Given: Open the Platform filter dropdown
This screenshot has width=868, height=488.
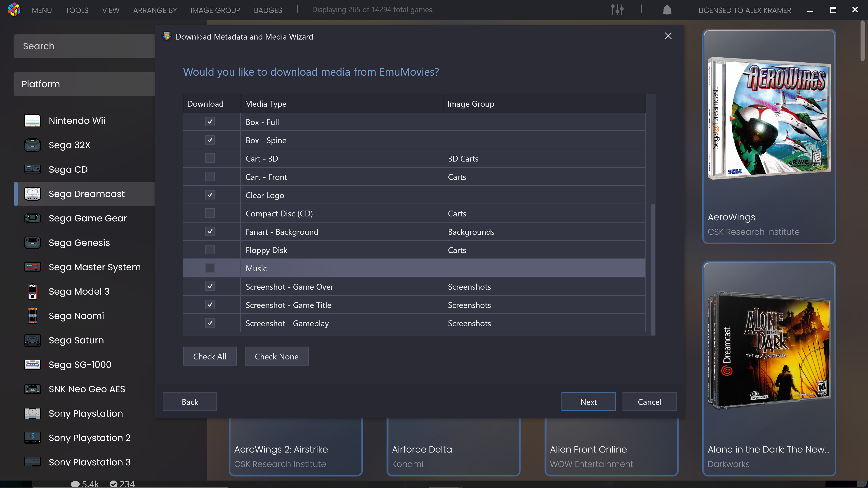Looking at the screenshot, I should [84, 84].
